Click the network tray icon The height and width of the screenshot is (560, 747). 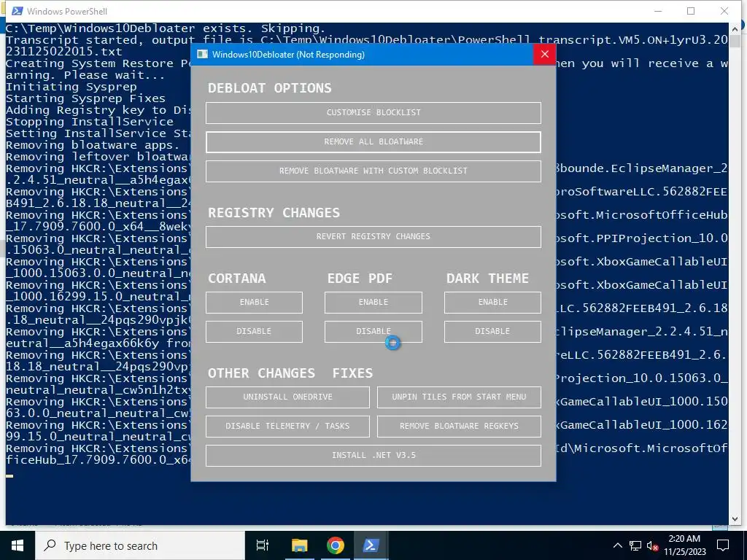(x=635, y=545)
